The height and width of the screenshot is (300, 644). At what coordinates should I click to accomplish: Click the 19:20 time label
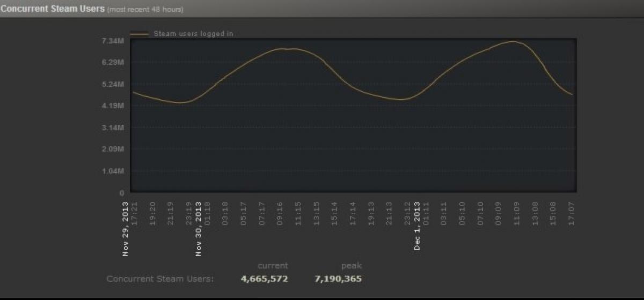pos(152,213)
